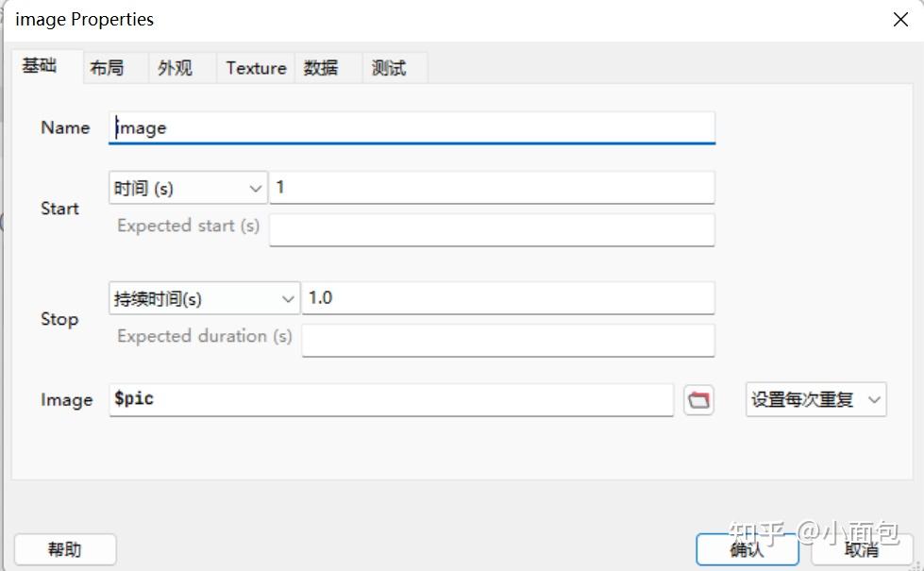Open the 时间 (s) Start type dropdown
Image resolution: width=924 pixels, height=571 pixels.
[x=188, y=189]
